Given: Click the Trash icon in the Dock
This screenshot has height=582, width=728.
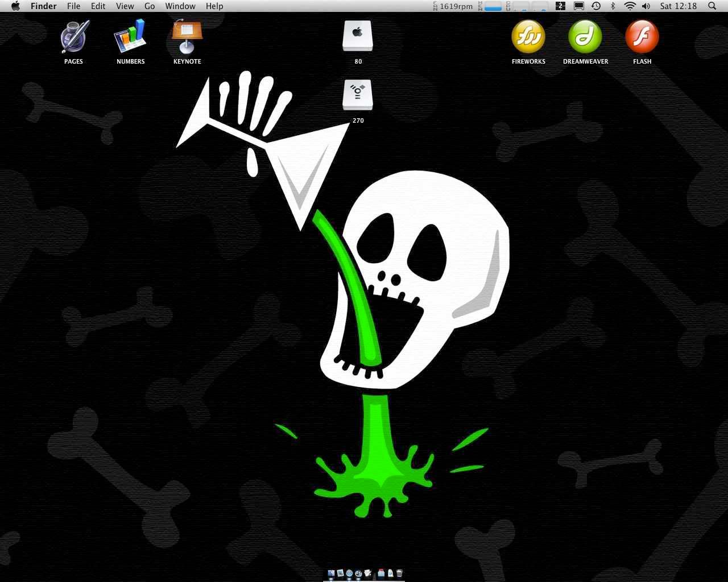Looking at the screenshot, I should tap(399, 573).
